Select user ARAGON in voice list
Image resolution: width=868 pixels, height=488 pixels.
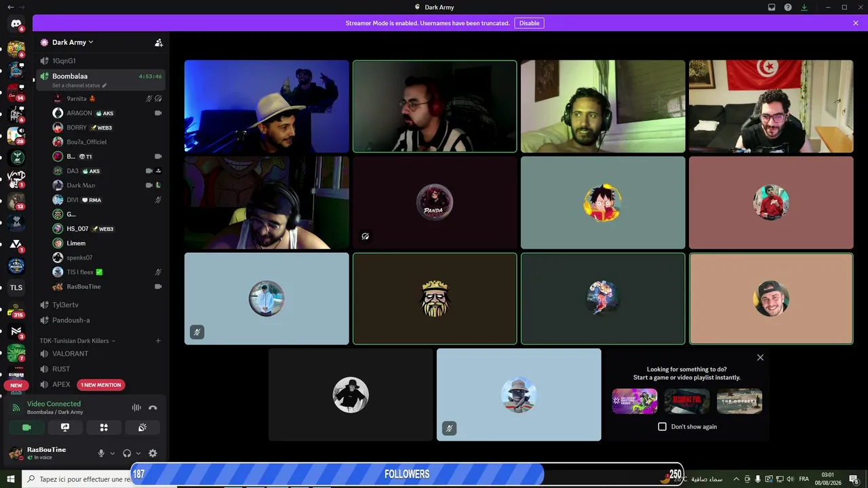[107, 113]
